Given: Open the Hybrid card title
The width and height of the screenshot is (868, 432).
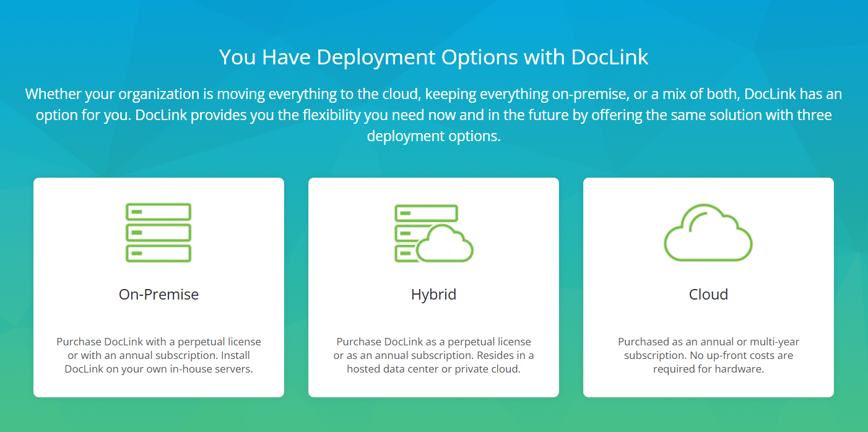Looking at the screenshot, I should (x=433, y=295).
